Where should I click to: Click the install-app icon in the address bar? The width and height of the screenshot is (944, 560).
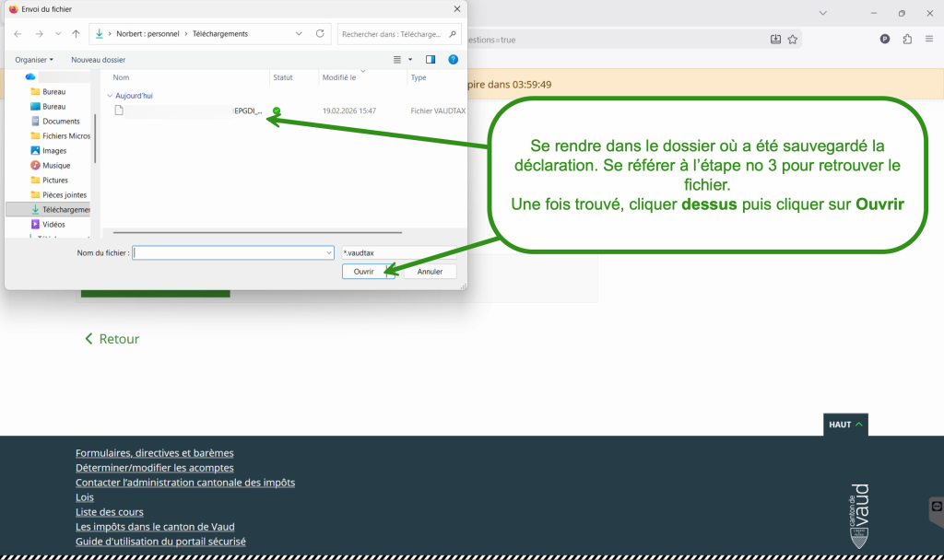775,39
